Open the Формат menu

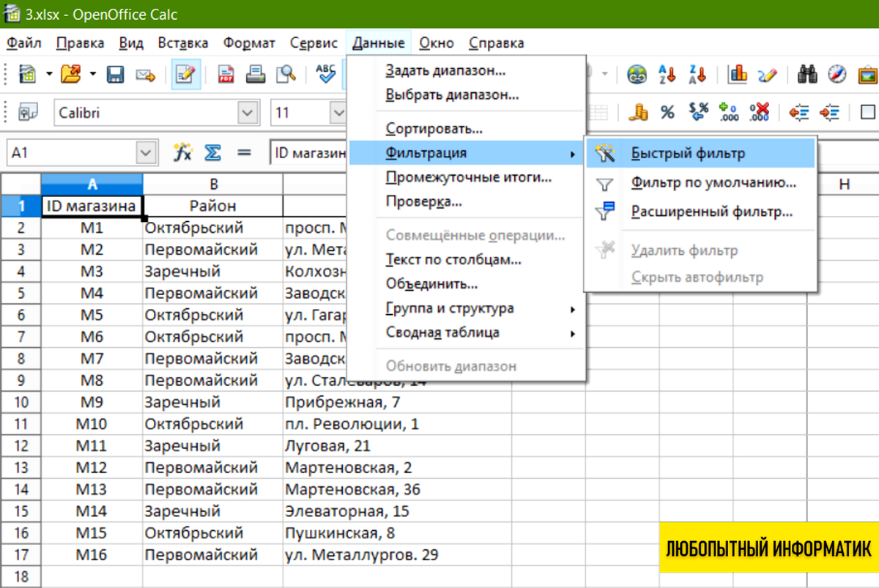click(x=250, y=43)
